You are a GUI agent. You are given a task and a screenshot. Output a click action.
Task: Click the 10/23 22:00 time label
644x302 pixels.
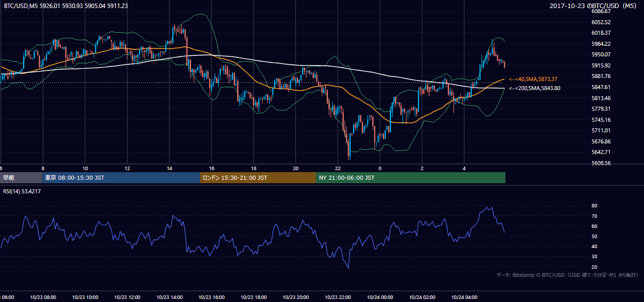(338, 297)
